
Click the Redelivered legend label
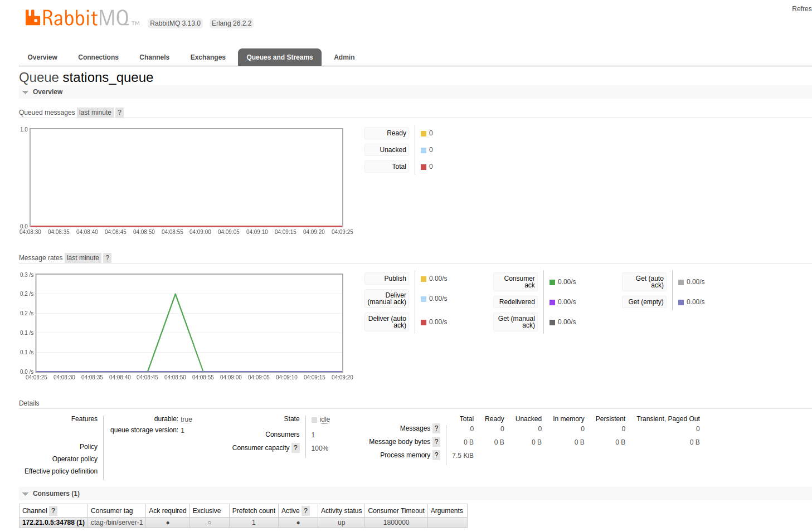(517, 302)
